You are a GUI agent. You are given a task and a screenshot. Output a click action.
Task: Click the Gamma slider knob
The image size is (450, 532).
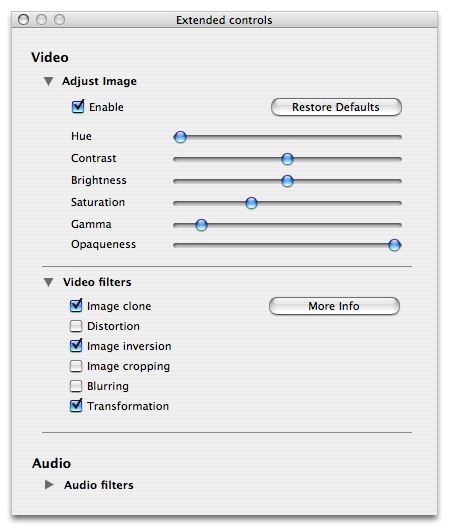pos(201,225)
